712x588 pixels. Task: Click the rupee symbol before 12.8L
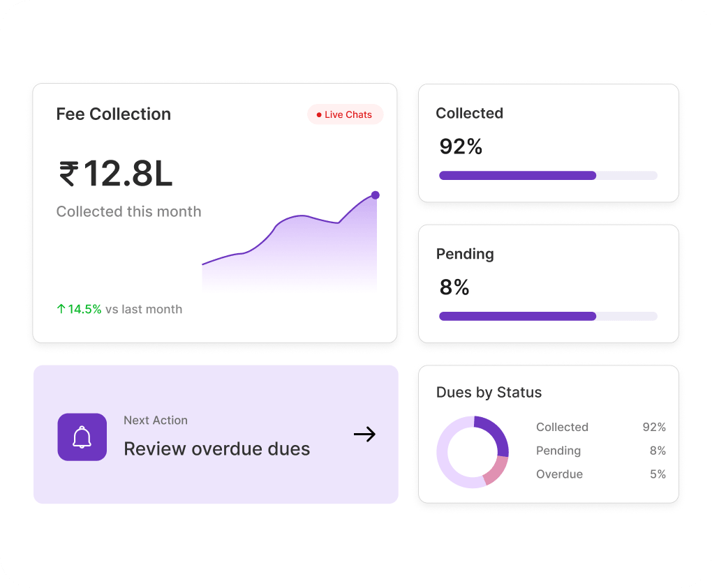coord(68,174)
